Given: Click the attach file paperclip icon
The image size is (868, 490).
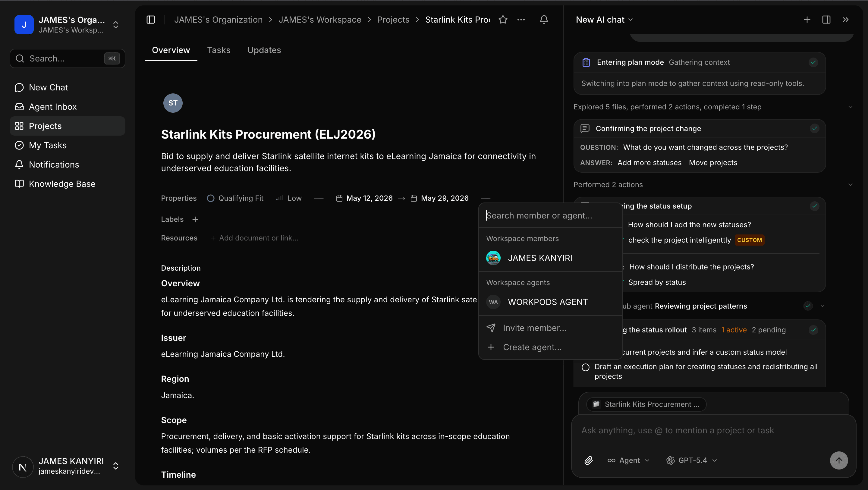Looking at the screenshot, I should coord(589,460).
